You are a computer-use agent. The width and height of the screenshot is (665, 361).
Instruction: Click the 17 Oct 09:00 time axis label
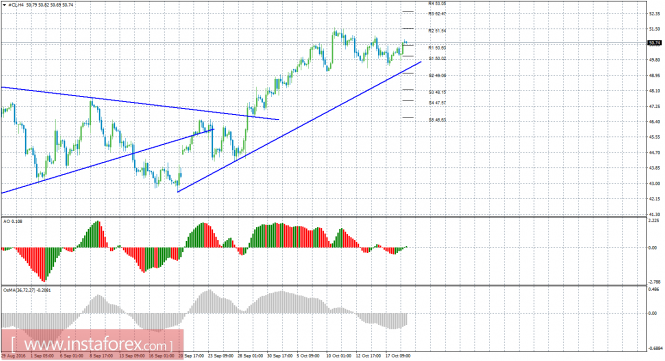pos(397,355)
